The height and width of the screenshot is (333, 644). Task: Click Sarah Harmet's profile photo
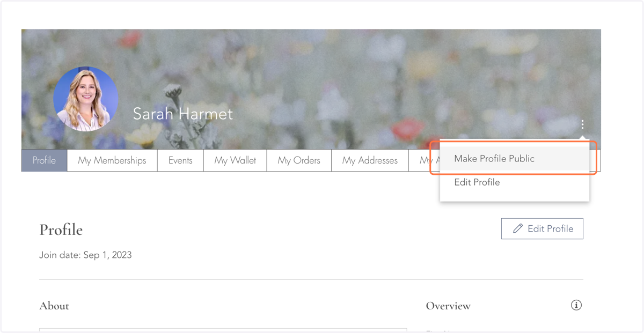[86, 99]
